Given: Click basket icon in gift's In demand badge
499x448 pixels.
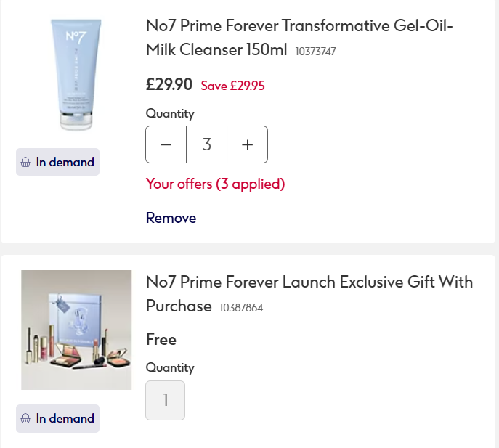Looking at the screenshot, I should point(26,419).
